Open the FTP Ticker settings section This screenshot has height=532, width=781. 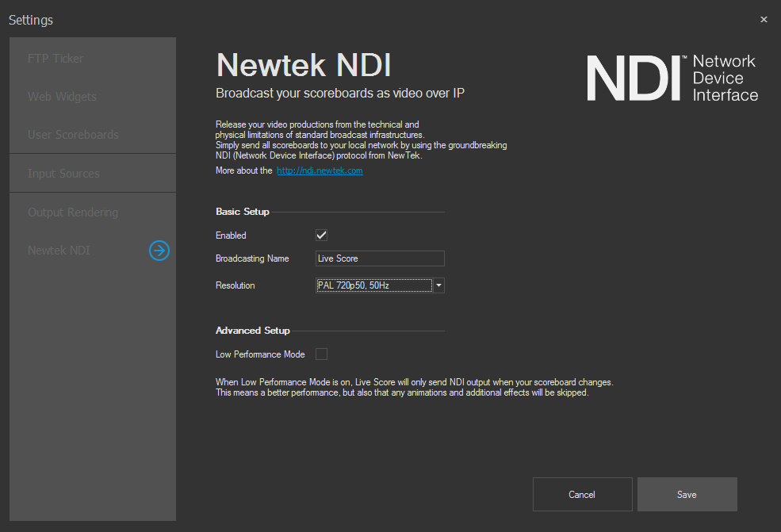(93, 59)
